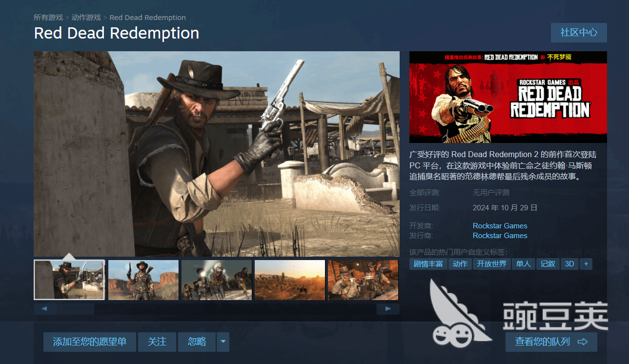Select the 3D tag
This screenshot has height=364, width=629.
(569, 264)
